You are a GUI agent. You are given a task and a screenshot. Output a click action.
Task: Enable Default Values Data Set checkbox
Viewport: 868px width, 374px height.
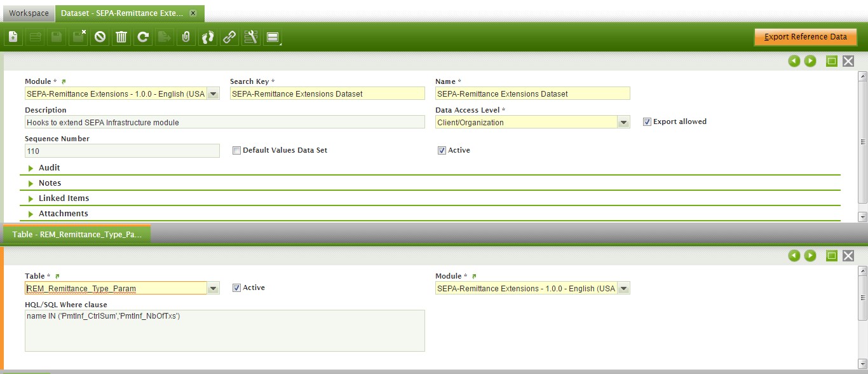click(237, 151)
